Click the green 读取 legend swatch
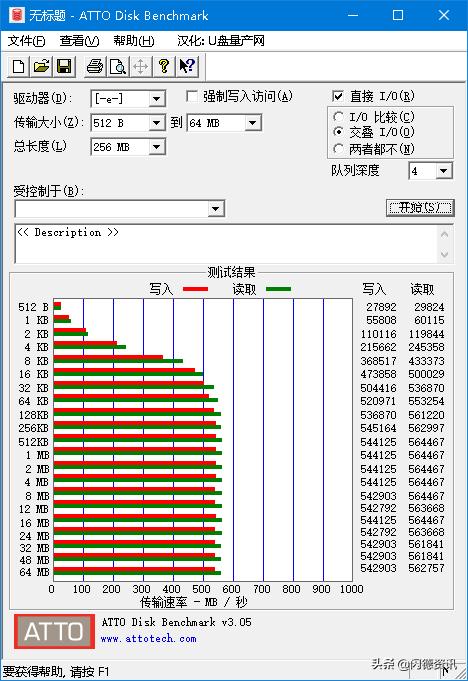Viewport: 468px width, 681px height. click(278, 289)
